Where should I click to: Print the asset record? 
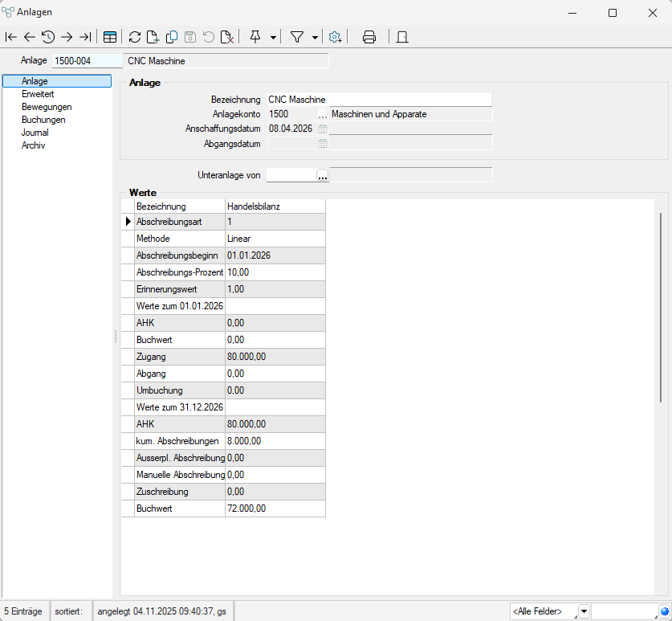(x=369, y=37)
